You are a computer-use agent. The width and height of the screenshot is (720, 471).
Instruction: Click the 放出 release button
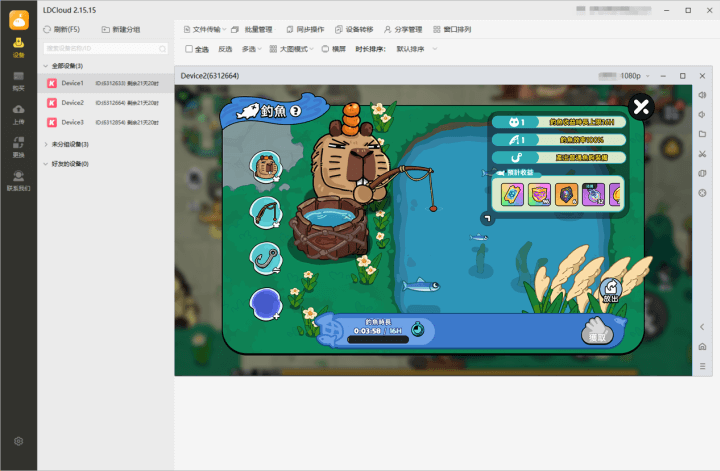[611, 291]
